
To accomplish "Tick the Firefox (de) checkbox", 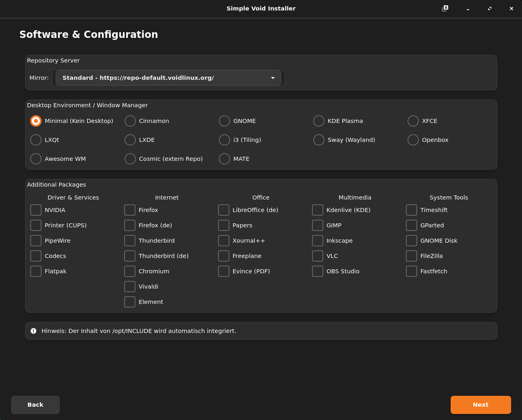I will tap(130, 225).
